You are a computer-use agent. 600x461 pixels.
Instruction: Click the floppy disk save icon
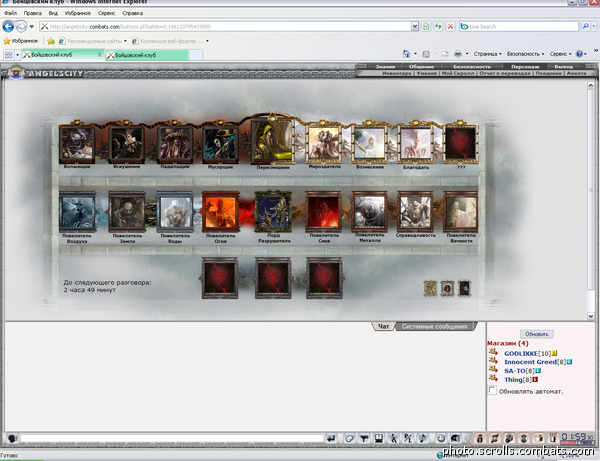click(x=379, y=438)
